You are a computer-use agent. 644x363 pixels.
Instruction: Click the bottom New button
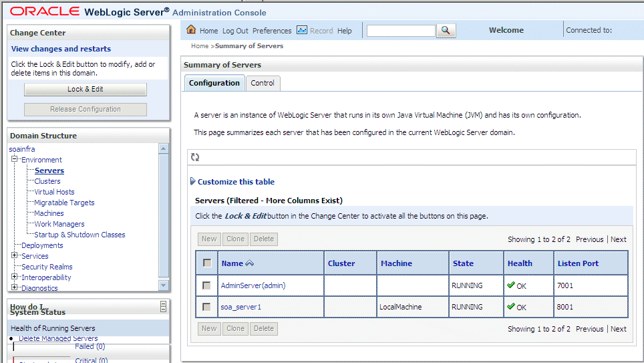(x=209, y=328)
